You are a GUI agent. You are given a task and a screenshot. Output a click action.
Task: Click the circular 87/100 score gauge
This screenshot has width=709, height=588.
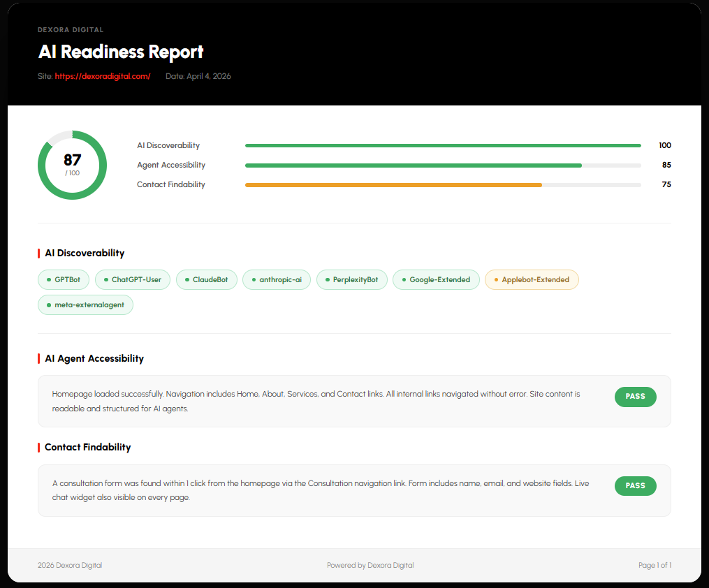[72, 165]
